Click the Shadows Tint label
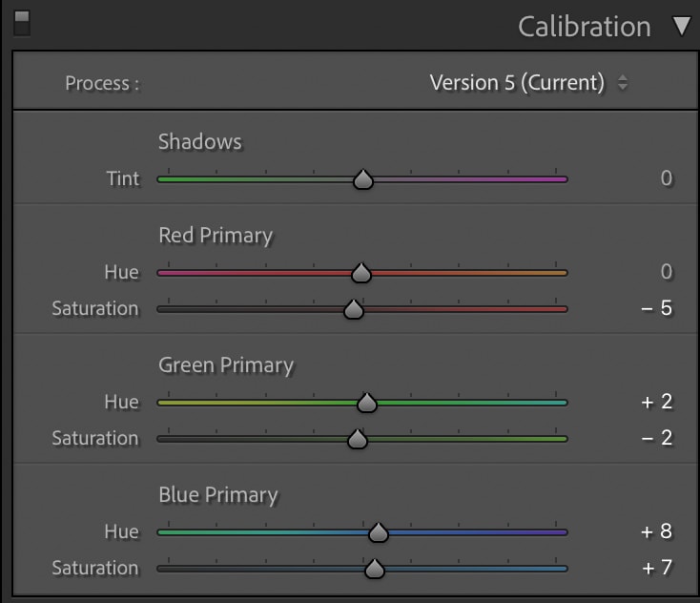This screenshot has height=603, width=700. tap(123, 178)
